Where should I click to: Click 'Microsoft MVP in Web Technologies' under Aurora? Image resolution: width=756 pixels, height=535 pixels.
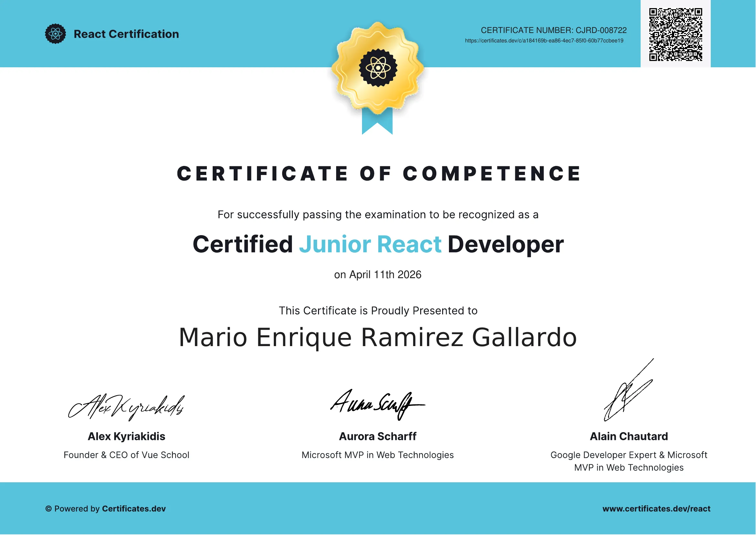point(378,455)
